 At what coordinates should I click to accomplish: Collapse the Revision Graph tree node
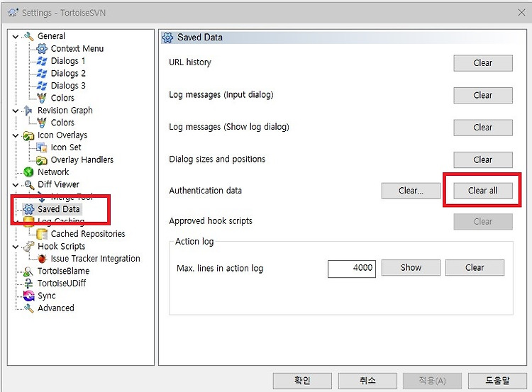coord(16,111)
